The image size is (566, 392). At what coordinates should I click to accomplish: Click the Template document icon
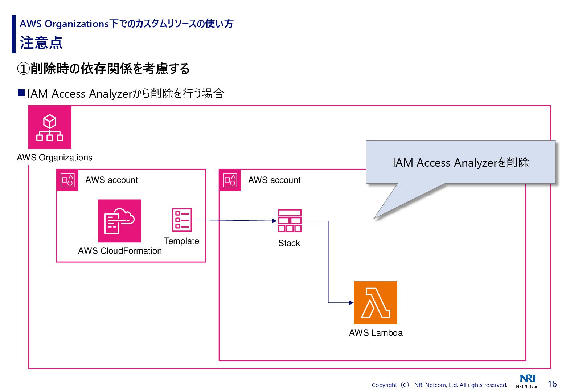coord(182,220)
